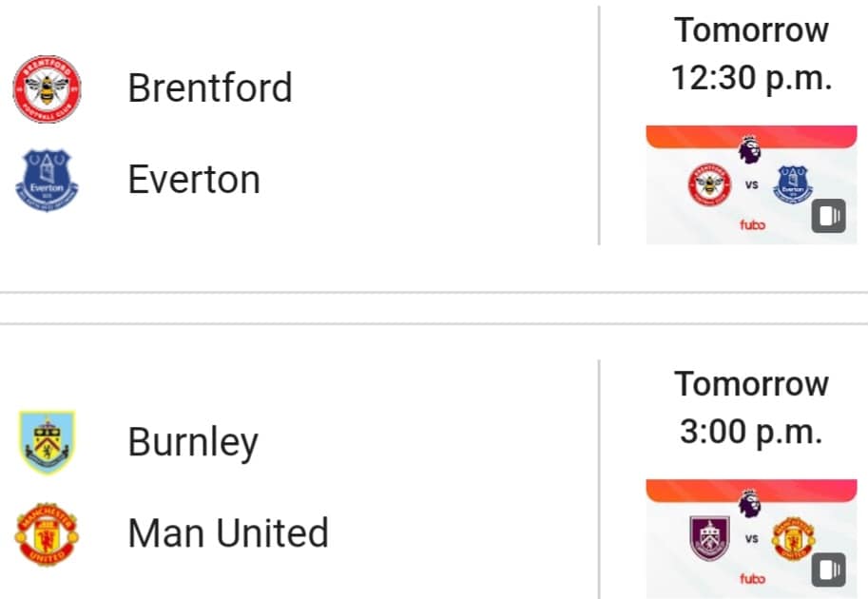Click Premier League lion logo on Brentford thumbnail

[749, 149]
